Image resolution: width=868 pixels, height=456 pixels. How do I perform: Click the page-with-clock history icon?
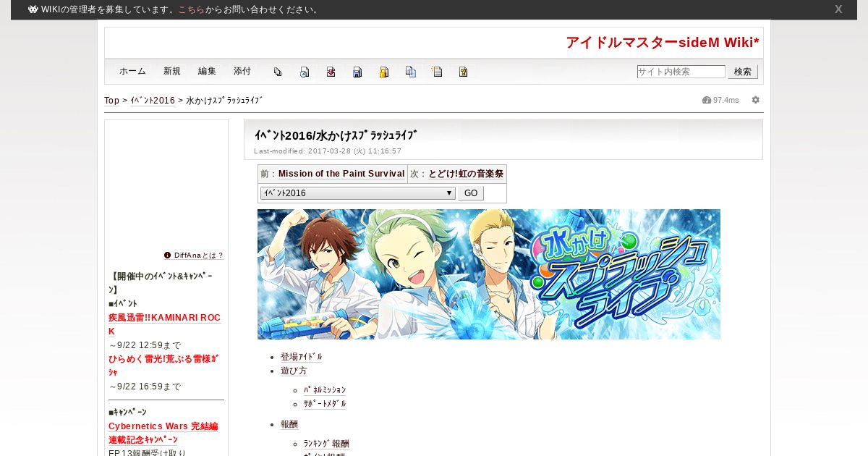click(x=305, y=72)
